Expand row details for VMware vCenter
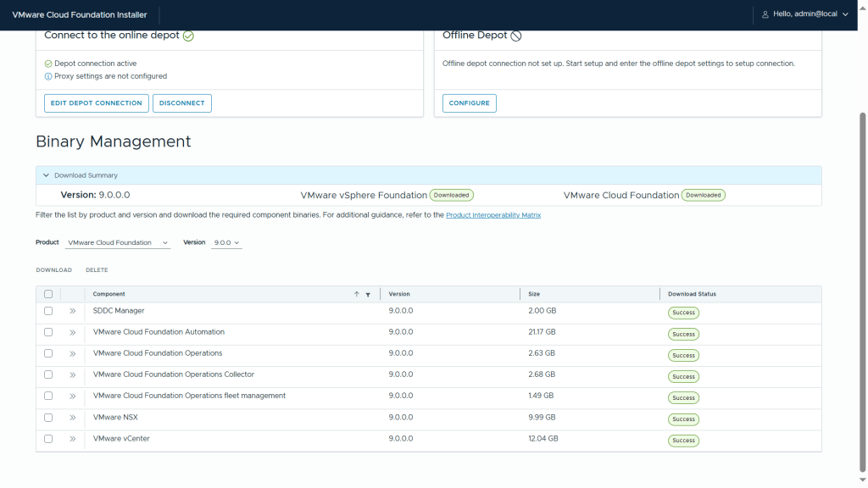Image resolution: width=868 pixels, height=488 pixels. coord(73,439)
